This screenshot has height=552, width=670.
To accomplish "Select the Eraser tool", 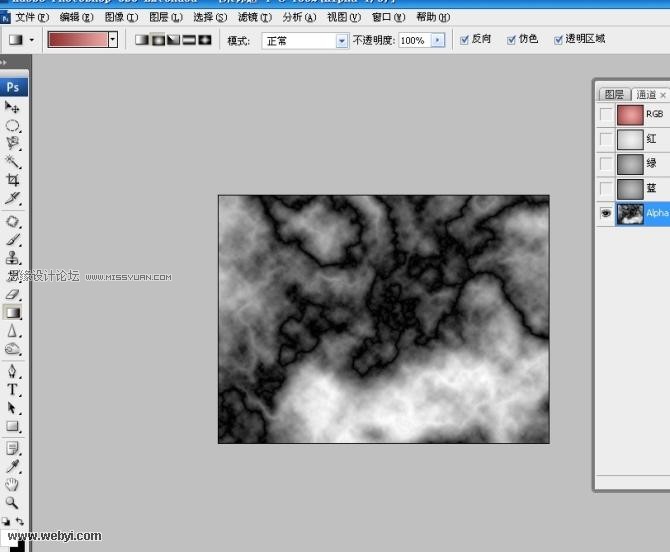I will coord(12,294).
